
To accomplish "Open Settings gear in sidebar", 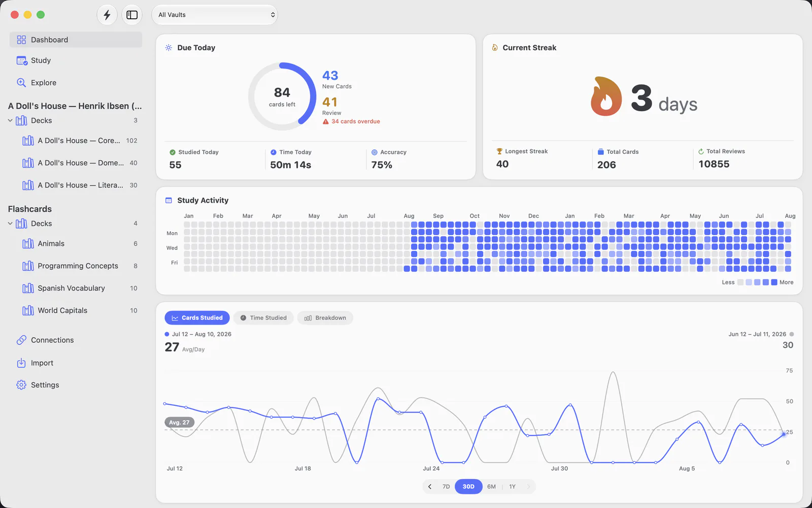I will point(21,385).
